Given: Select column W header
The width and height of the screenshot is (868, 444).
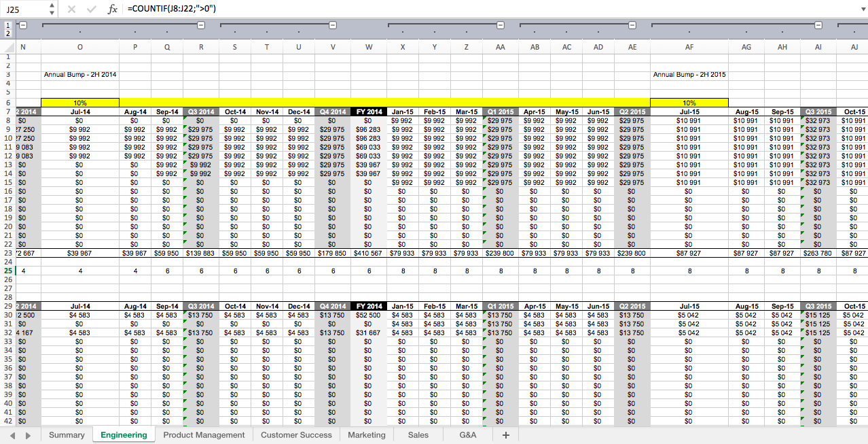Looking at the screenshot, I should 369,47.
